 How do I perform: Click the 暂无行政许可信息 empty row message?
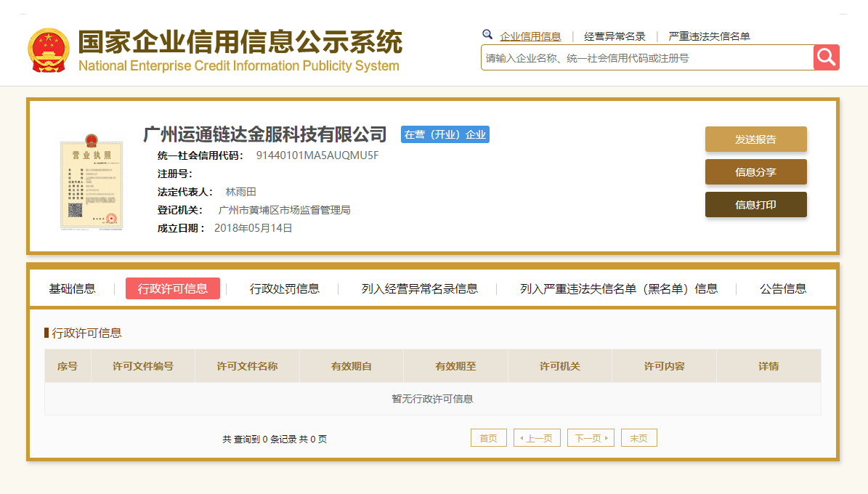pyautogui.click(x=432, y=399)
